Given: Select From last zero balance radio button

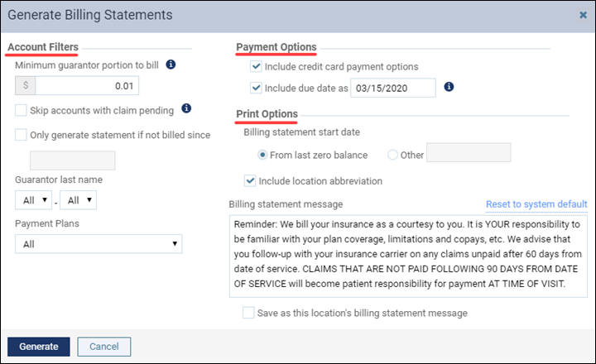Looking at the screenshot, I should click(x=262, y=155).
